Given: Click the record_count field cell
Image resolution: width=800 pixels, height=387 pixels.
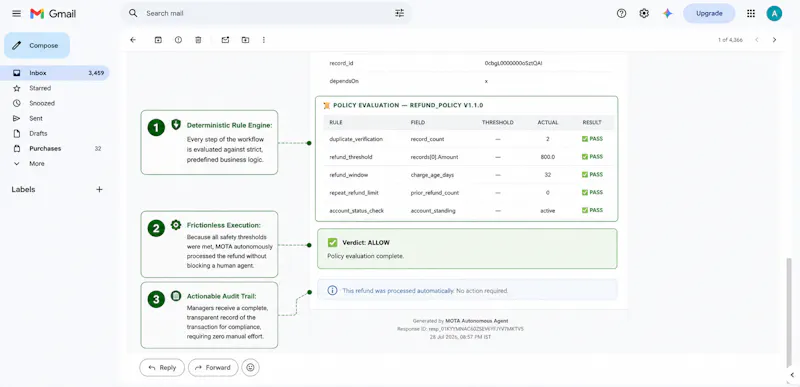Looking at the screenshot, I should pyautogui.click(x=427, y=139).
